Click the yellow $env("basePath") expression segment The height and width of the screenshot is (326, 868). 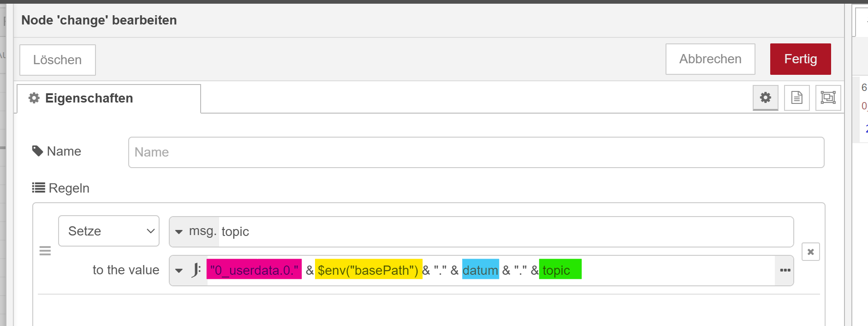click(368, 270)
